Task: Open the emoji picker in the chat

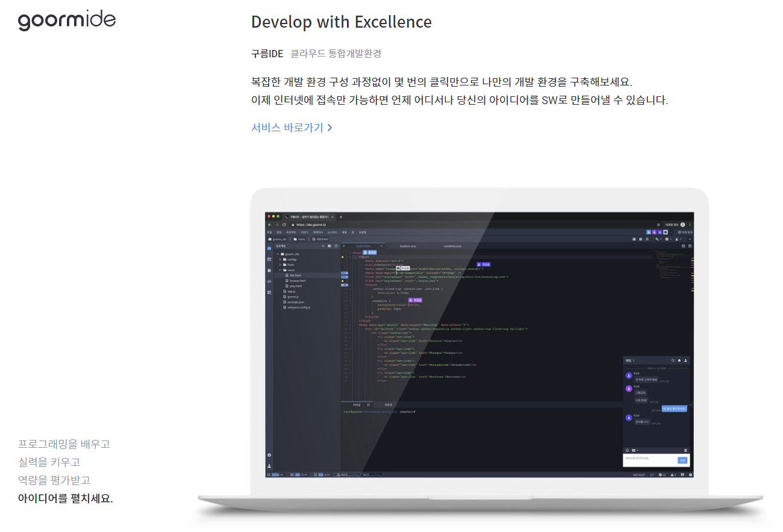Action: pos(627,450)
